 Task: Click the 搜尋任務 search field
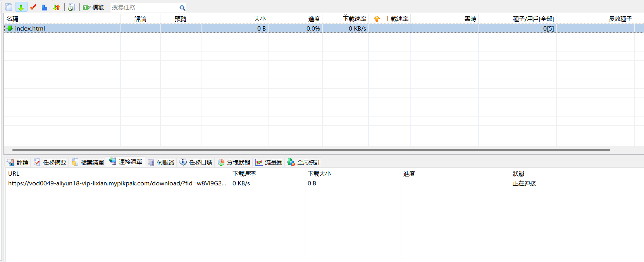click(144, 7)
